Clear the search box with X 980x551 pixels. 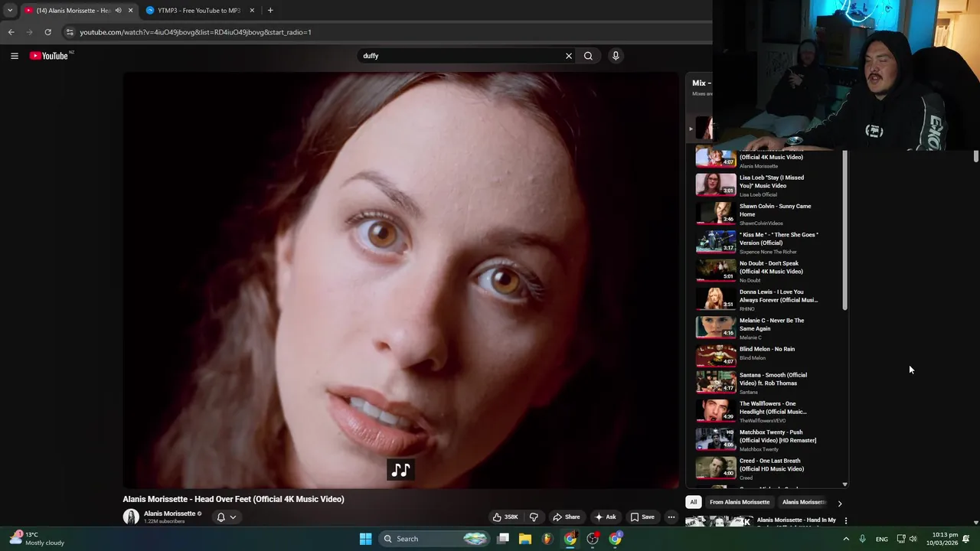569,56
